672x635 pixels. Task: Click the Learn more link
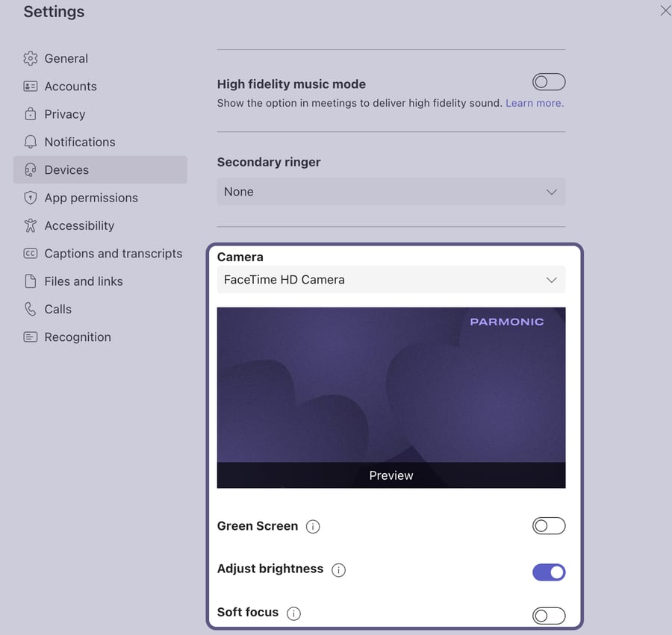pyautogui.click(x=535, y=103)
